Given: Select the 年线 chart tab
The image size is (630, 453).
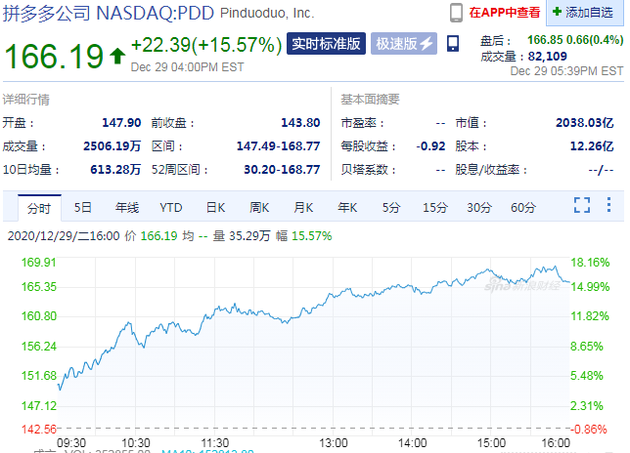Looking at the screenshot, I should point(127,207).
